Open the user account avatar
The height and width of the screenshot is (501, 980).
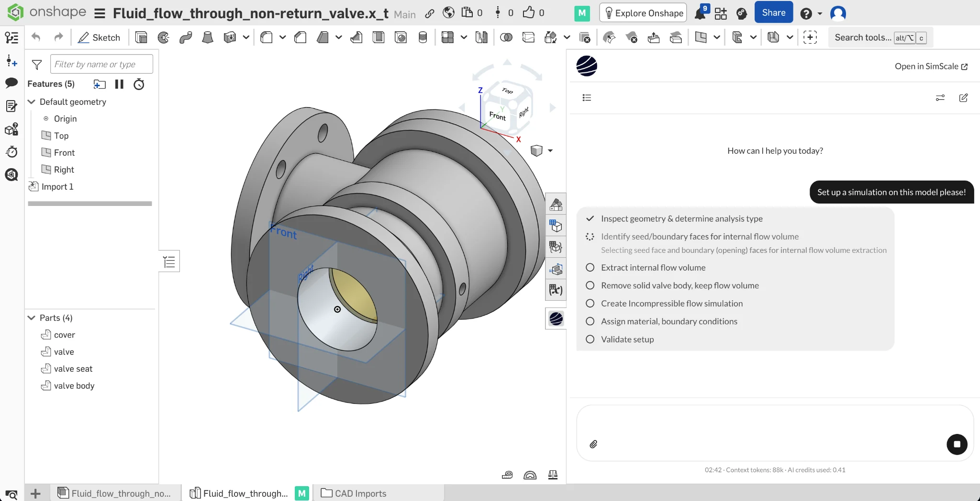click(x=838, y=13)
